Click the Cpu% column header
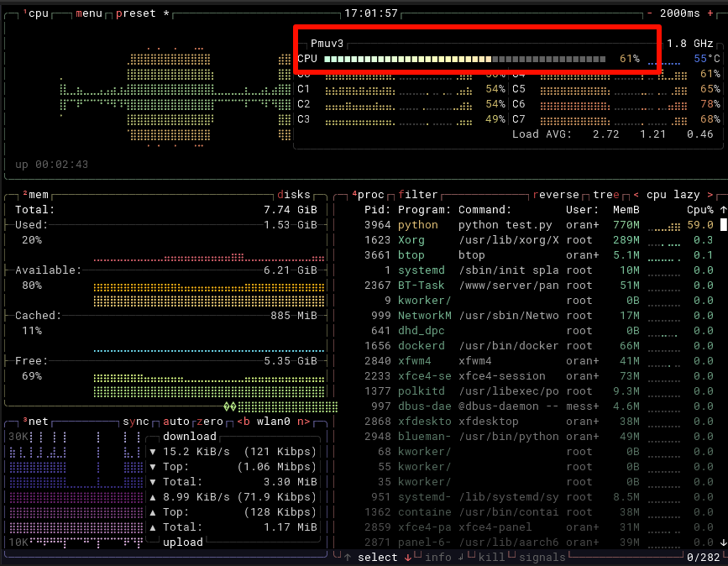This screenshot has width=728, height=566. 700,210
